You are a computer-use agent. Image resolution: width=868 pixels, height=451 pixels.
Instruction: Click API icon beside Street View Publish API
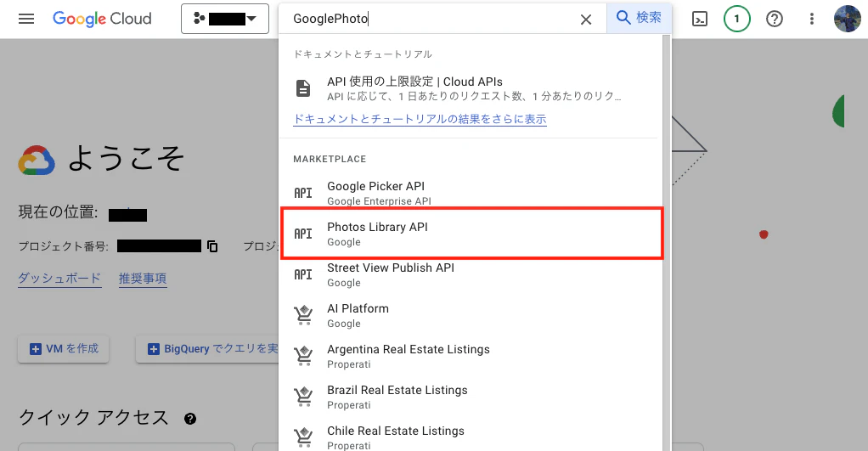point(303,274)
